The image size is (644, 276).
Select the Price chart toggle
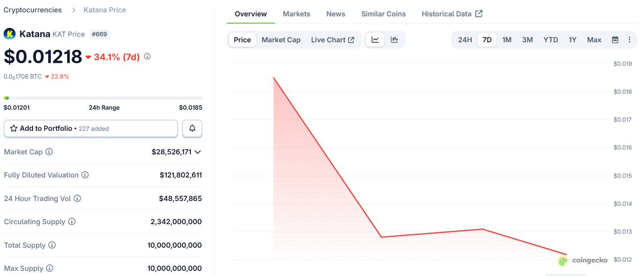(242, 40)
